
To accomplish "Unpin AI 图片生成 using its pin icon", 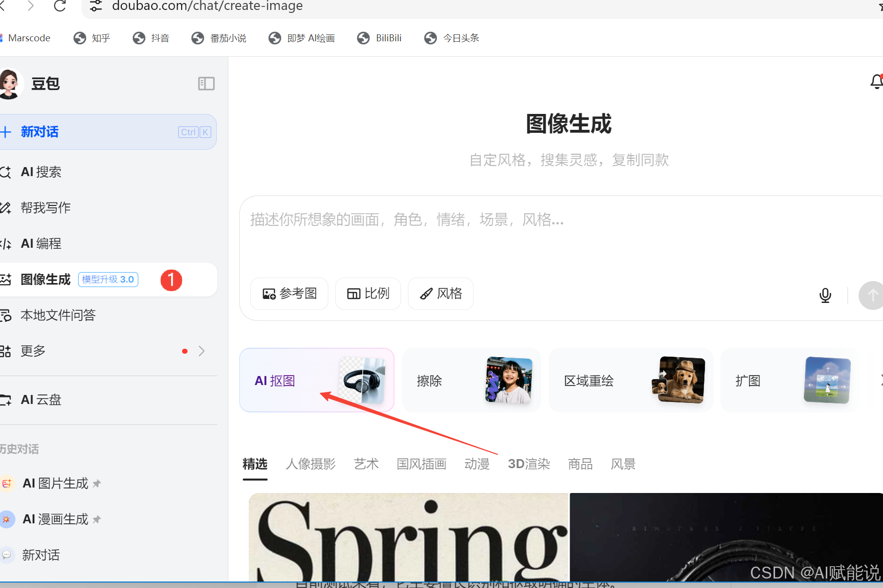I will click(97, 484).
